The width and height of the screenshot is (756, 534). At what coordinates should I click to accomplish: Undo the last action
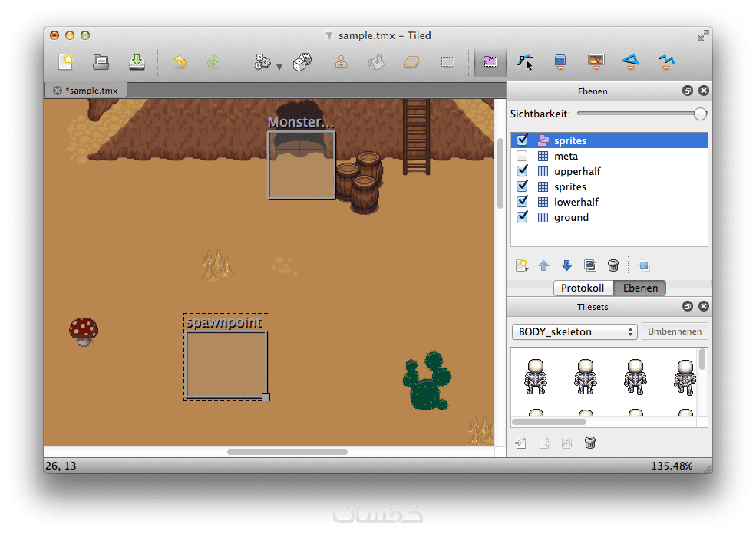point(180,62)
